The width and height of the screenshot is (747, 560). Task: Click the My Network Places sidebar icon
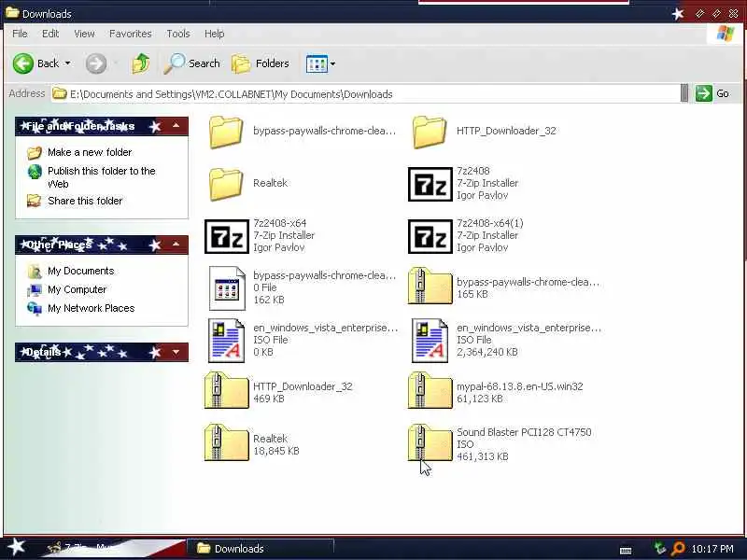[35, 309]
